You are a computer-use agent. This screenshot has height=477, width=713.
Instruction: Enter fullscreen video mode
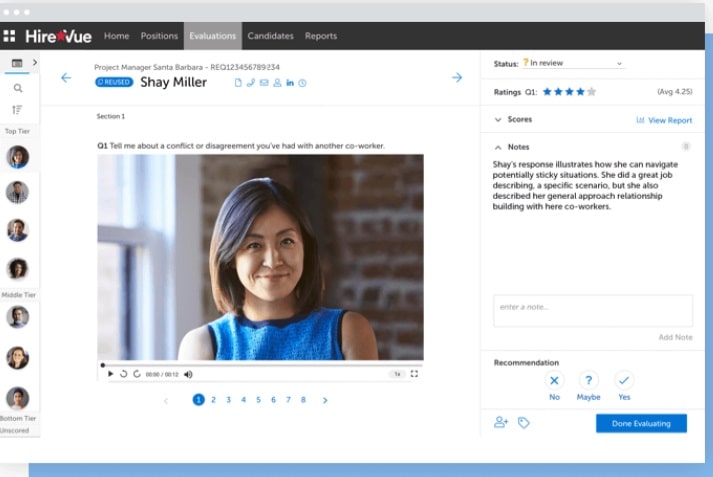coord(414,374)
